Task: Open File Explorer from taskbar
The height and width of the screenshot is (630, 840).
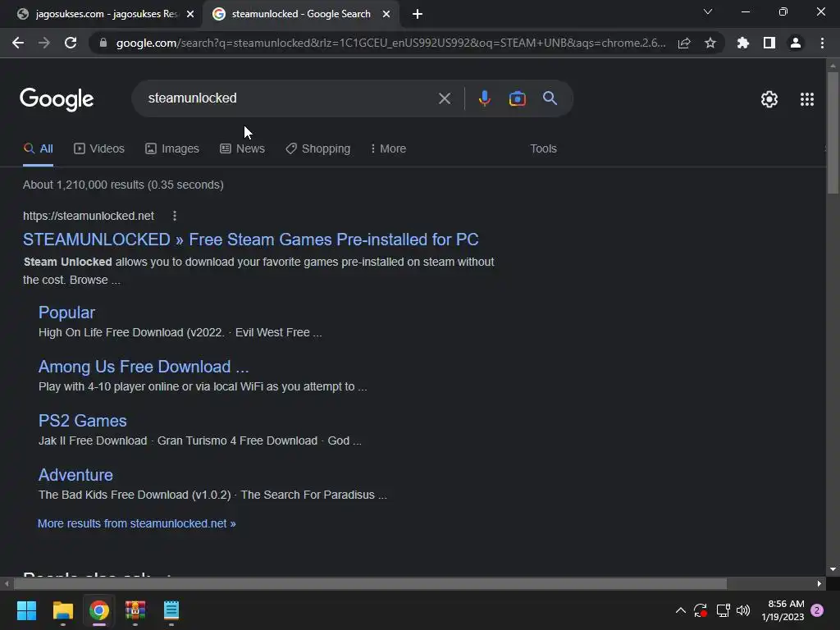Action: 62,610
